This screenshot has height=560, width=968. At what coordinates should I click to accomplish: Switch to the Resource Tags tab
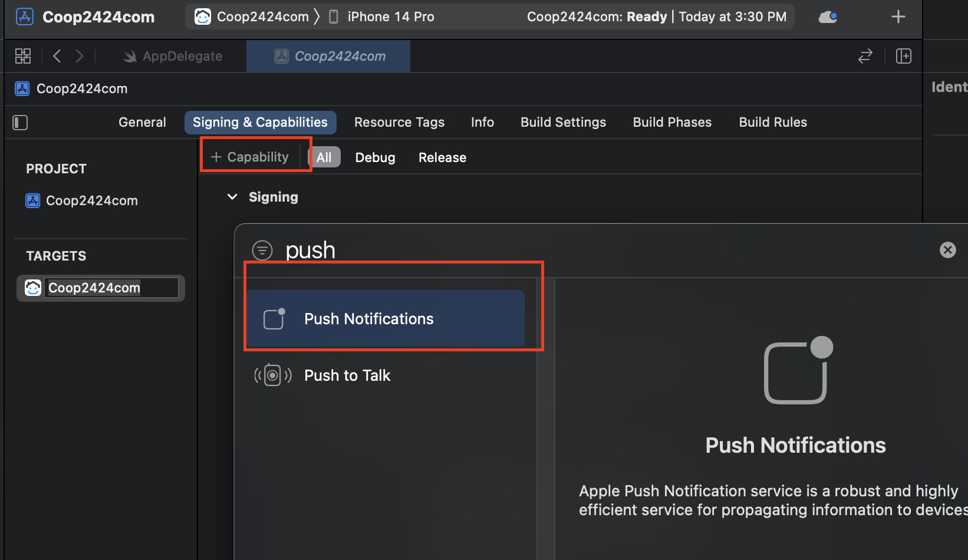(x=399, y=122)
